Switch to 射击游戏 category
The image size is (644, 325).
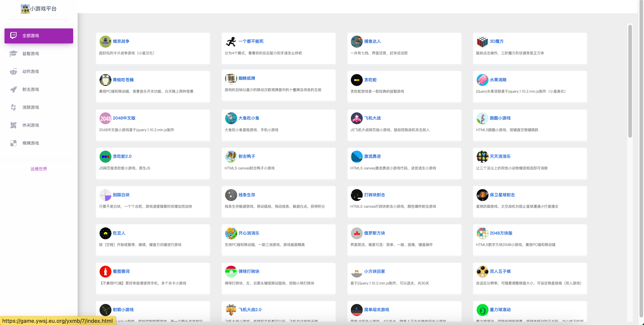[x=30, y=90]
